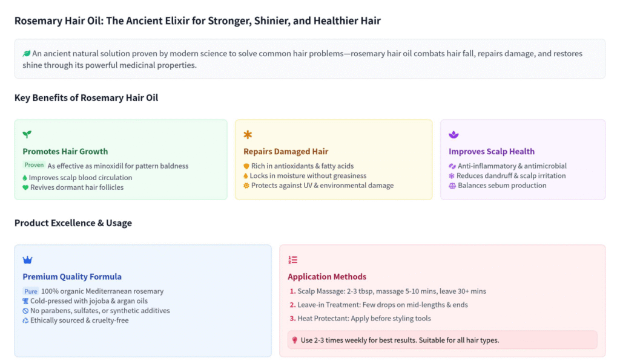620x364 pixels.
Task: Click the Heat Protectant step in the list
Action: [x=364, y=319]
